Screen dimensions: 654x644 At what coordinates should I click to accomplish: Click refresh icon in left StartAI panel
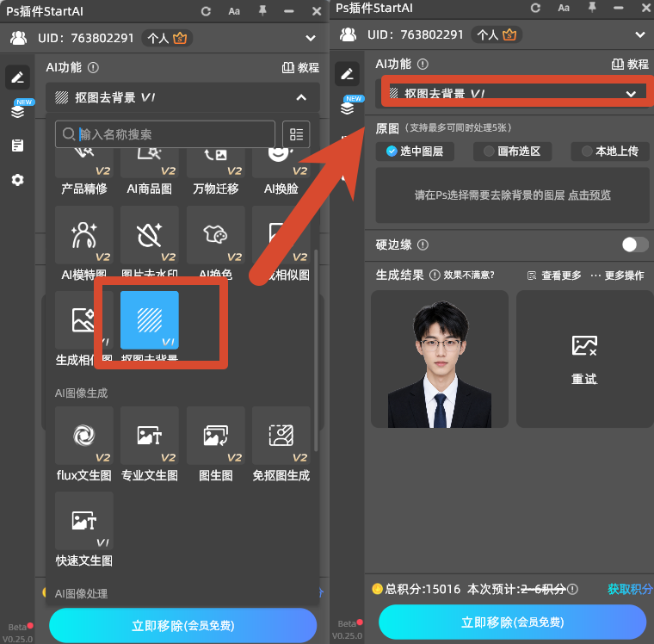coord(206,12)
